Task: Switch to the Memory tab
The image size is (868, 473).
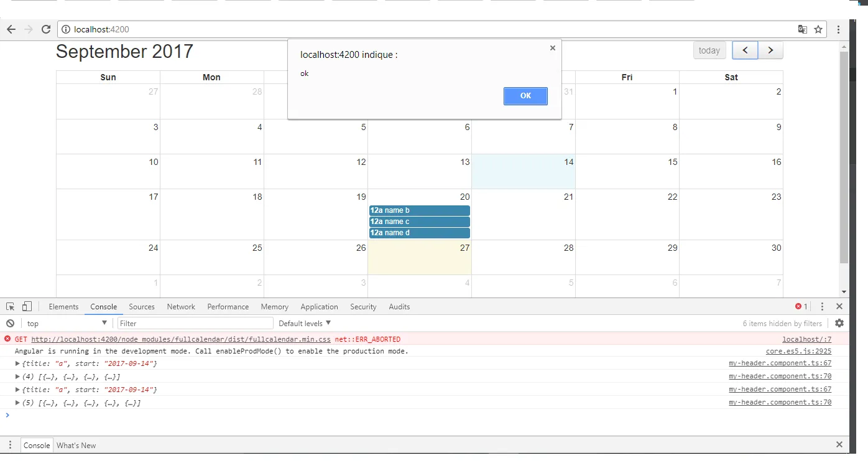Action: click(x=274, y=307)
